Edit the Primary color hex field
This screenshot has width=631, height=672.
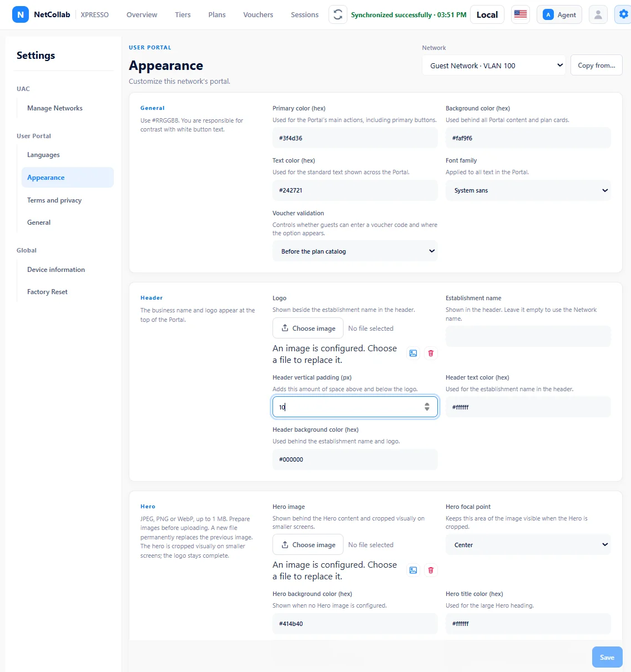(x=355, y=138)
